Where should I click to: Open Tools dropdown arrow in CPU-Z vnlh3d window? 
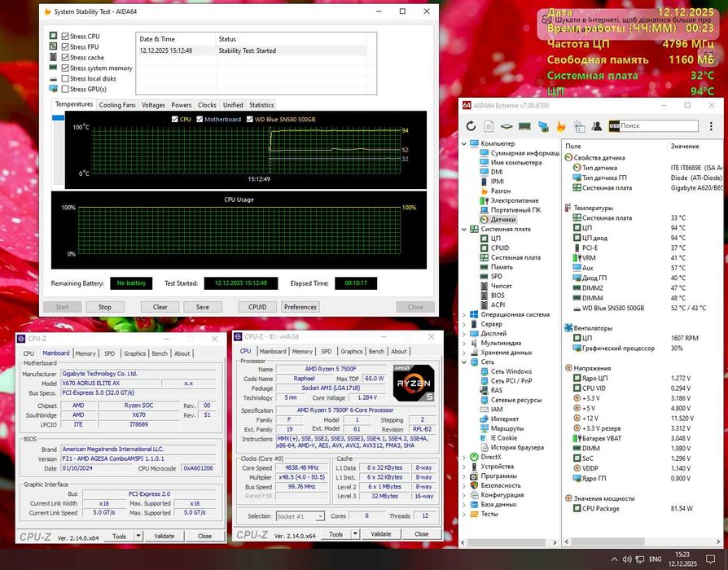[355, 534]
